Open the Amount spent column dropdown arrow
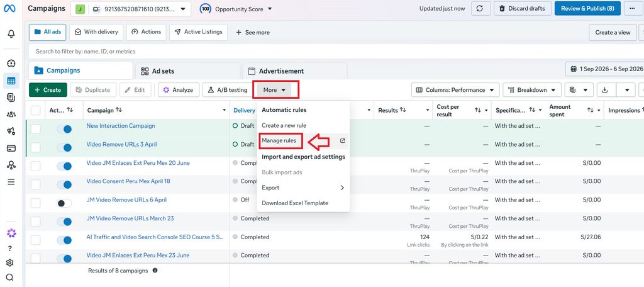This screenshot has width=644, height=287. (x=600, y=110)
